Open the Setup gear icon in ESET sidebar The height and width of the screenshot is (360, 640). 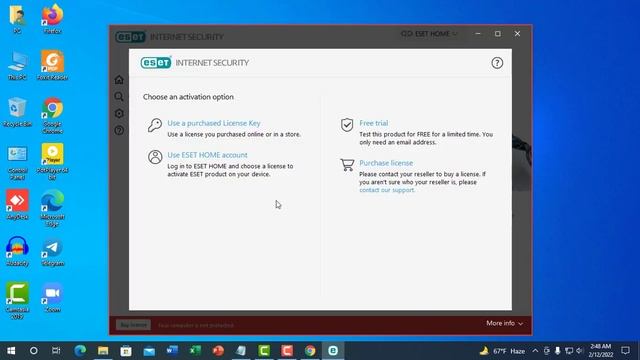119,113
